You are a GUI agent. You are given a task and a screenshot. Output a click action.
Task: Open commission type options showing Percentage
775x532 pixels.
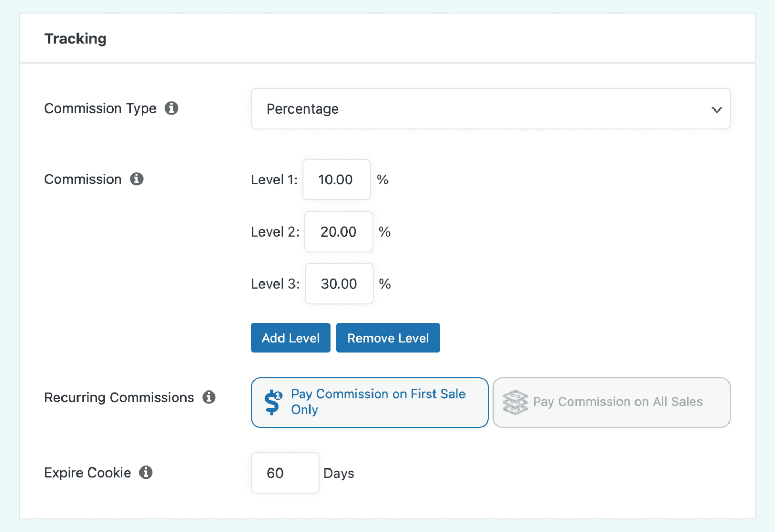click(490, 109)
